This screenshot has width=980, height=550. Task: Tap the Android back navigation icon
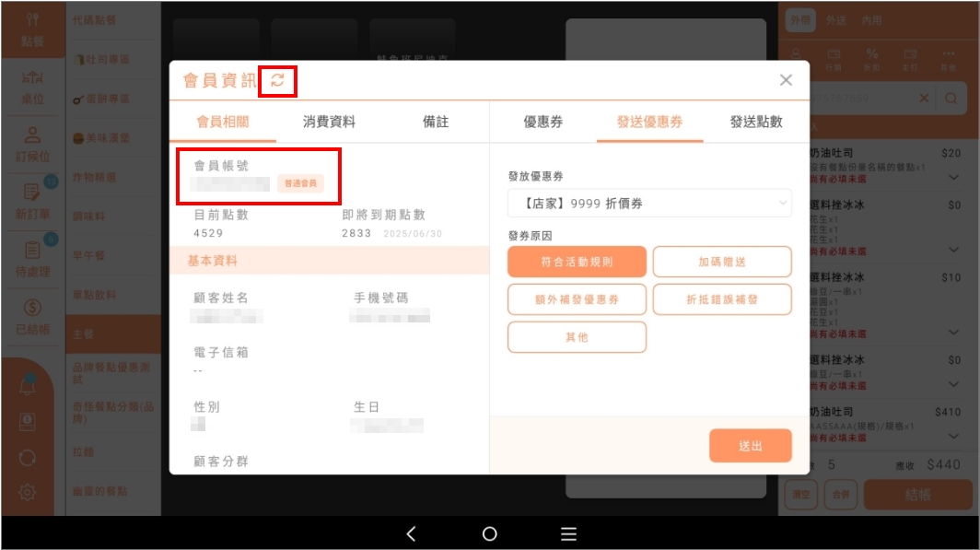coord(411,533)
